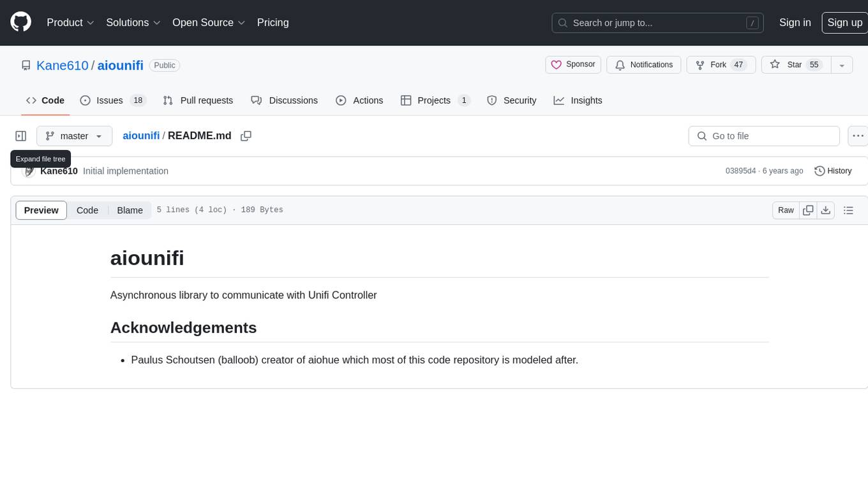Open the master branch selector
Screen dimensions: 868x488
[74, 136]
